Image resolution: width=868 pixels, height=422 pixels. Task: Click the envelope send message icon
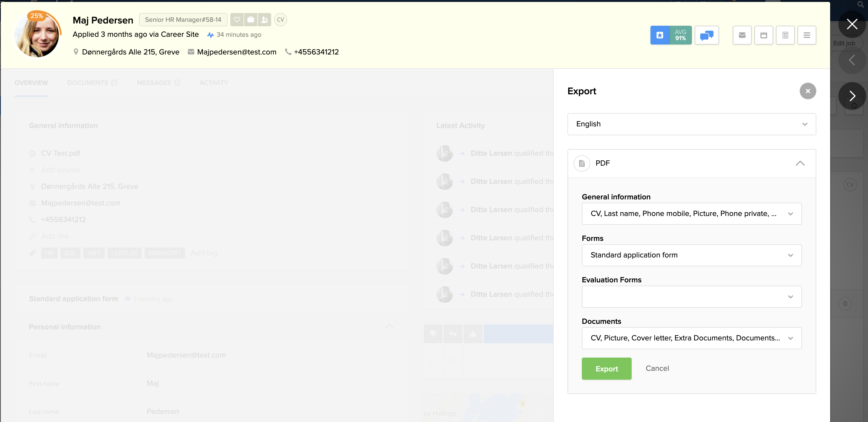point(742,35)
